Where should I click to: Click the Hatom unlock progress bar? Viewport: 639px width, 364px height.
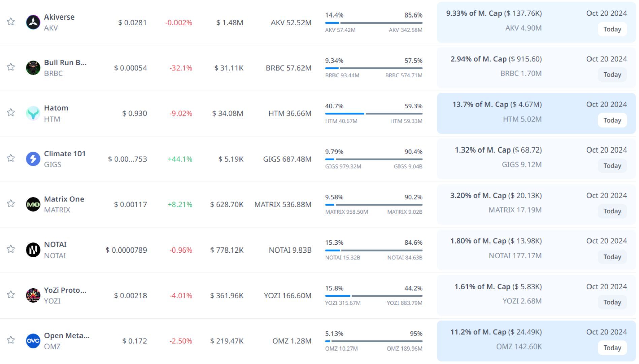pyautogui.click(x=374, y=114)
